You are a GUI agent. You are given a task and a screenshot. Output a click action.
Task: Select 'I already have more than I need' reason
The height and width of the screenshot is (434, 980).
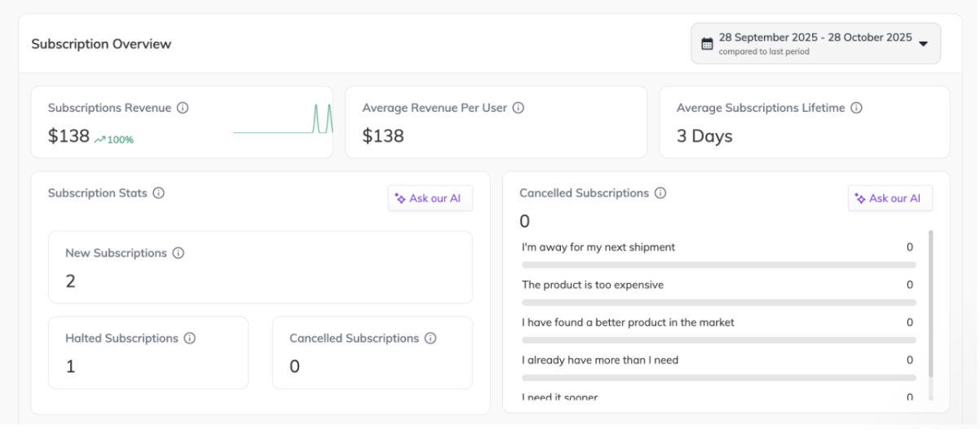click(600, 360)
